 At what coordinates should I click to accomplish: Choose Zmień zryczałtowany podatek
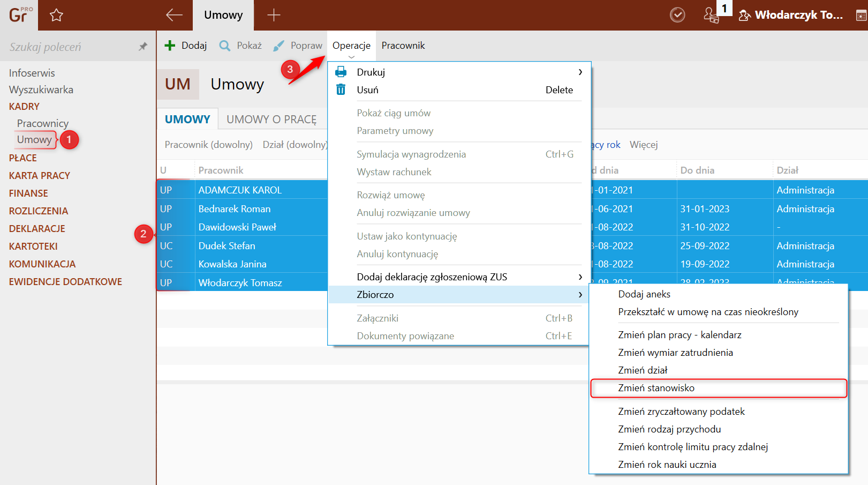(x=719, y=411)
